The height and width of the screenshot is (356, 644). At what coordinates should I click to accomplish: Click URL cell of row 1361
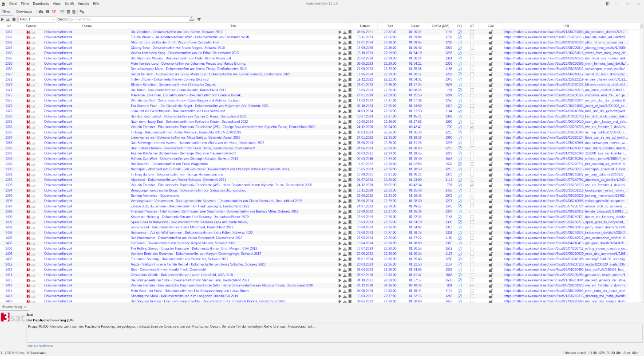[x=566, y=32]
